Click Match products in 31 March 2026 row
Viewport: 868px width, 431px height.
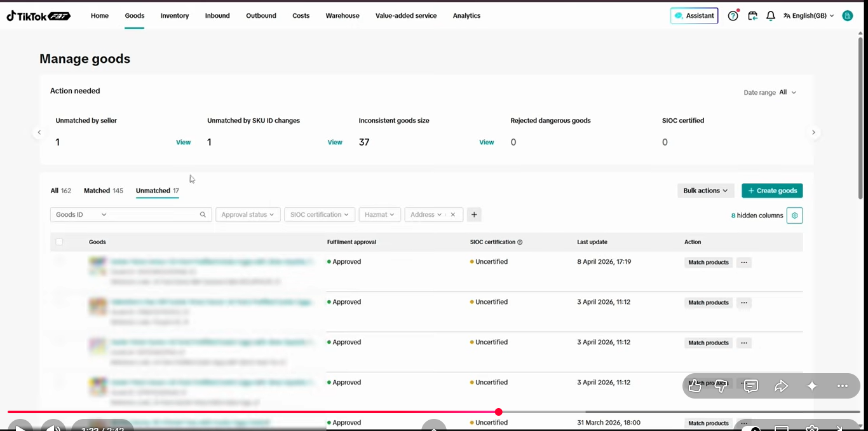pos(709,423)
